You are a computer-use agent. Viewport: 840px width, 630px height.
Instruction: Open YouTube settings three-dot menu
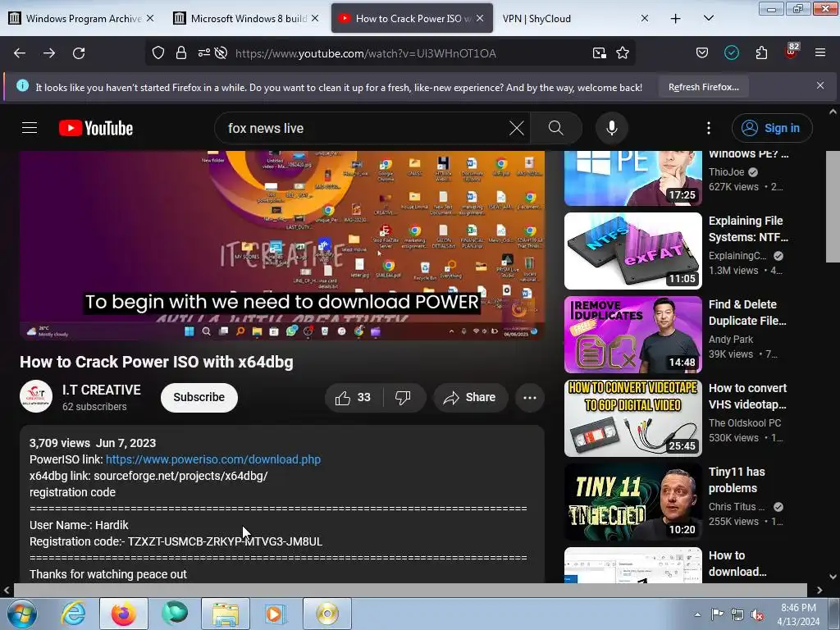click(x=708, y=128)
